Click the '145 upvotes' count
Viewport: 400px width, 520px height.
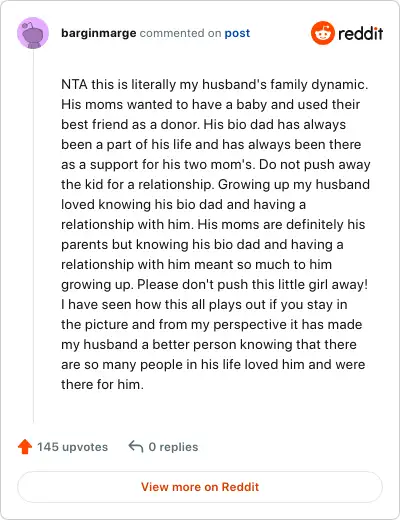pyautogui.click(x=72, y=447)
